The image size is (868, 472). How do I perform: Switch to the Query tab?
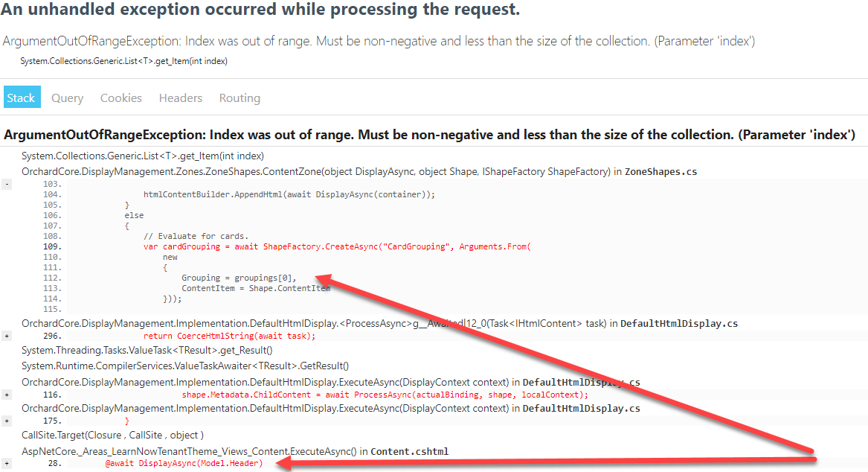pyautogui.click(x=67, y=98)
